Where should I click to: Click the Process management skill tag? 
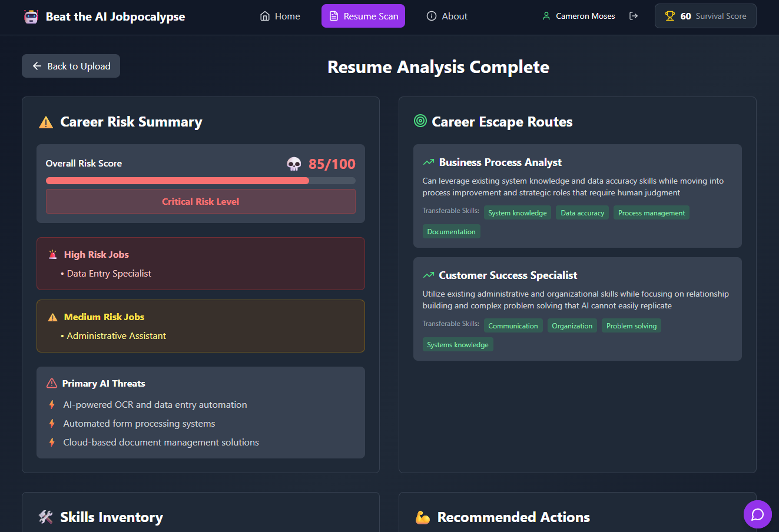point(651,213)
